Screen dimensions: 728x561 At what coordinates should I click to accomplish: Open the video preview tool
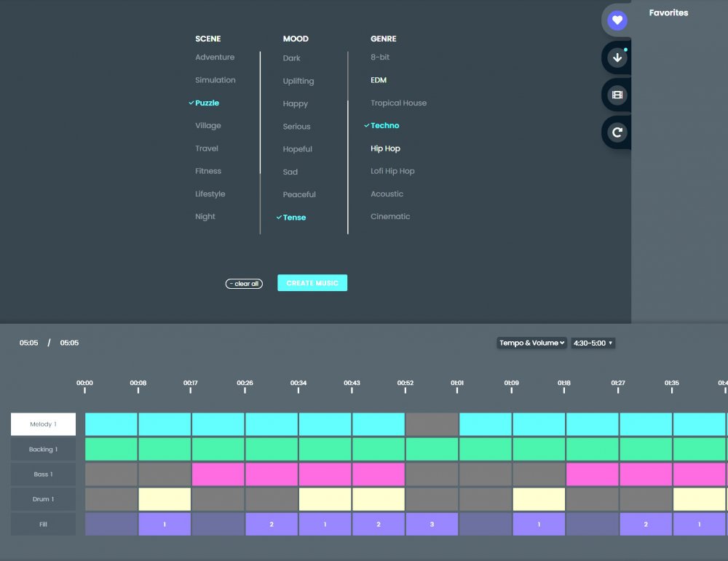[617, 95]
